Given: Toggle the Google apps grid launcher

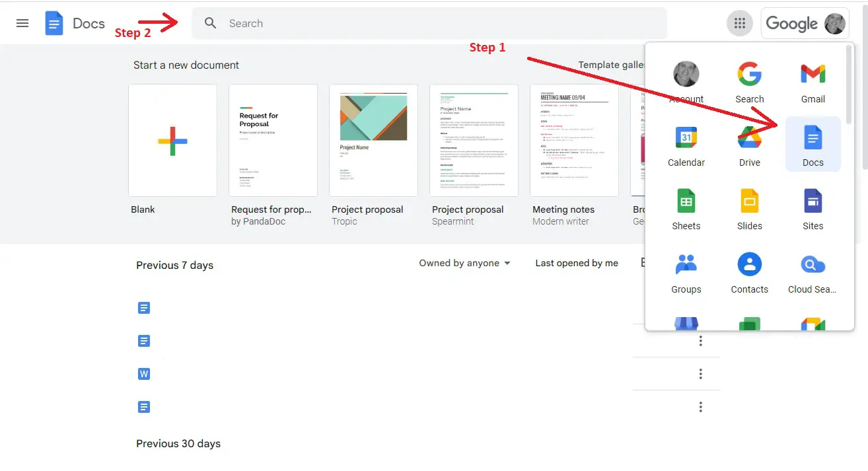Looking at the screenshot, I should point(740,24).
